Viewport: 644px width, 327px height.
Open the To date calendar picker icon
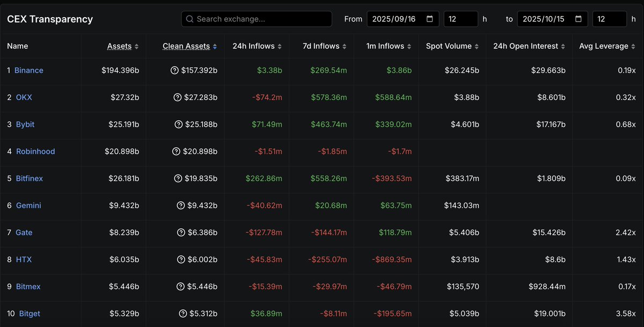click(579, 19)
